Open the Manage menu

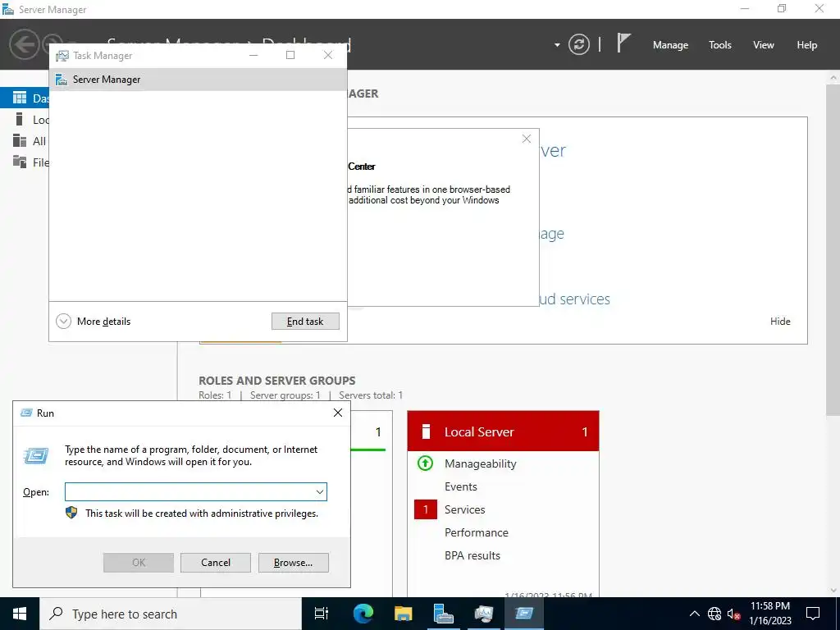click(x=670, y=45)
